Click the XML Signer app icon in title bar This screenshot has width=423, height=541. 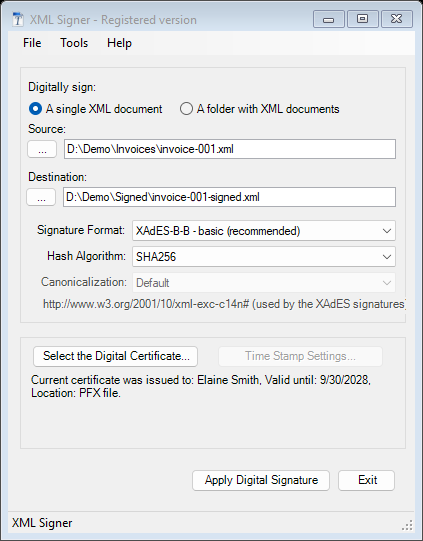(x=18, y=19)
